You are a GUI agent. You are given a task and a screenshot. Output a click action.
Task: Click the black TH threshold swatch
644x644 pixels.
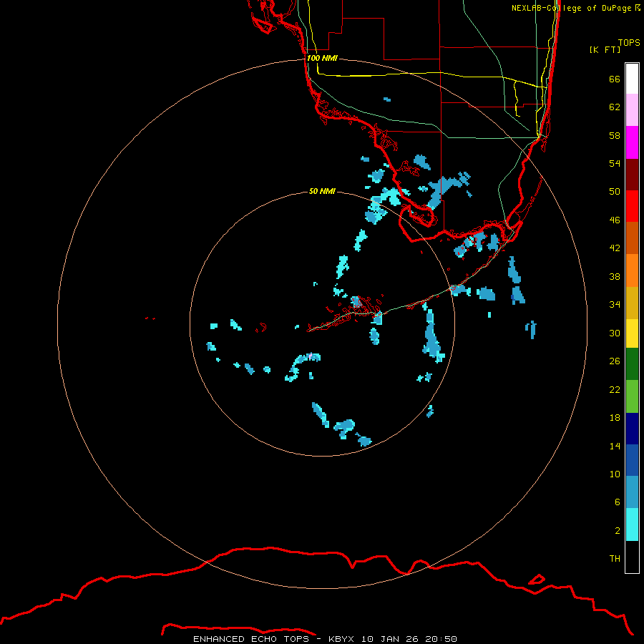632,557
